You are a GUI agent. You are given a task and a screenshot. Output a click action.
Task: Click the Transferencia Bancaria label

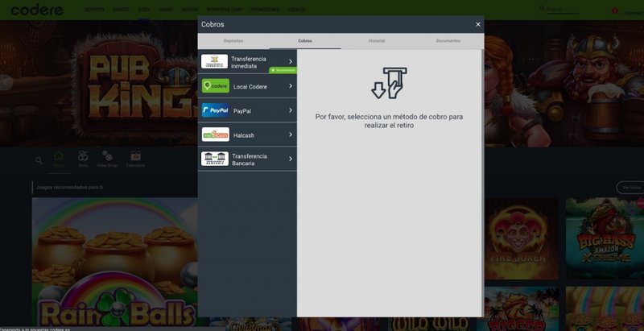pyautogui.click(x=250, y=159)
